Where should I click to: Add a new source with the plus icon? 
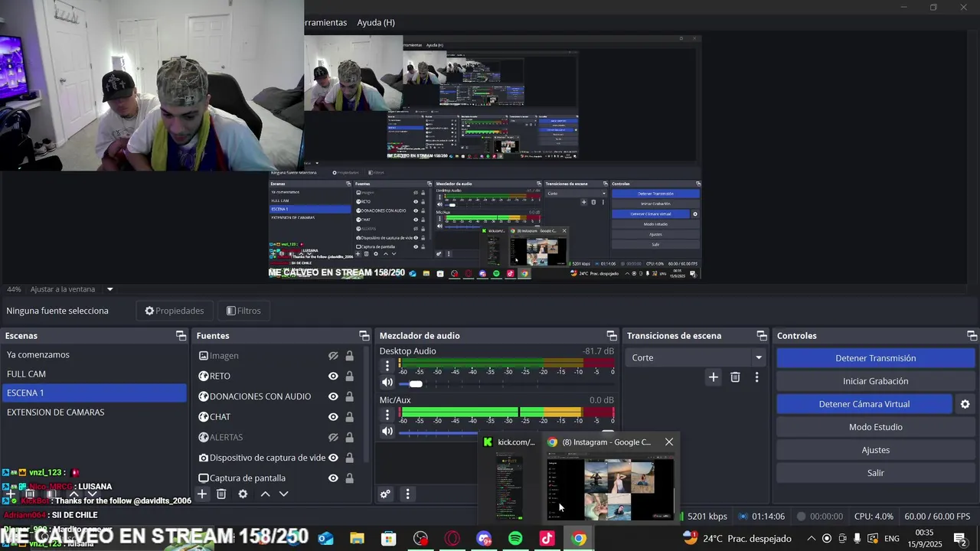202,494
